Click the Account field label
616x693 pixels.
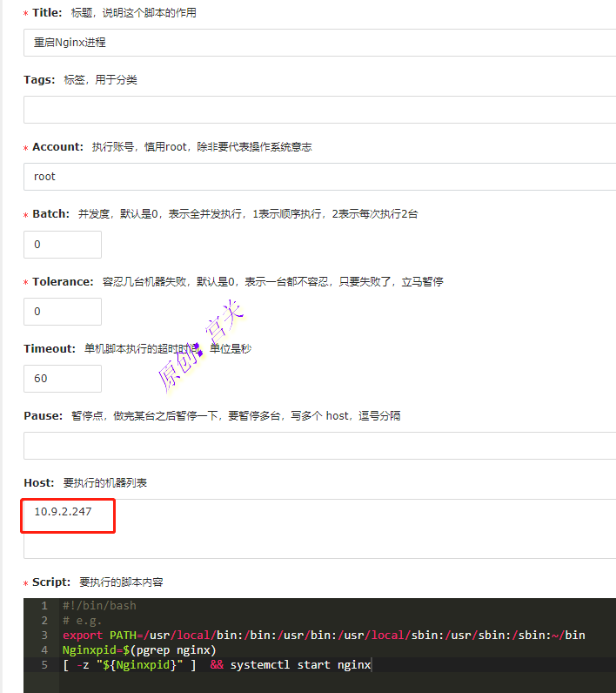tap(57, 147)
